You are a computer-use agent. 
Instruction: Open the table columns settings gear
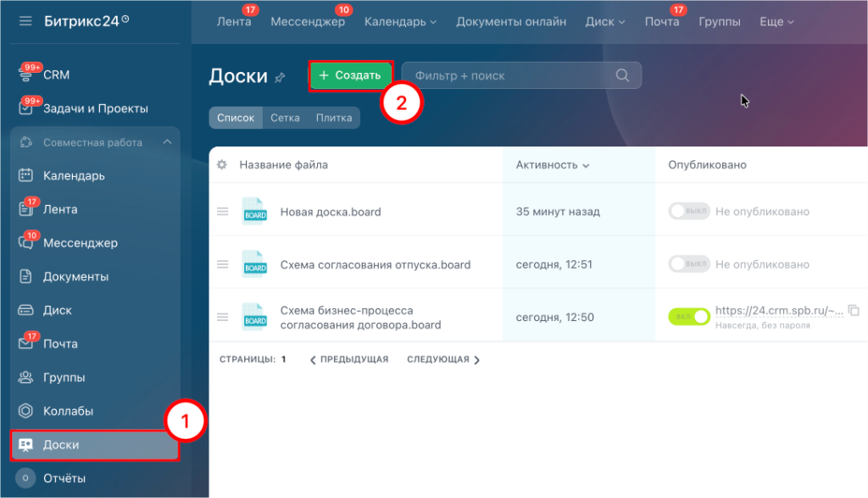click(x=222, y=164)
